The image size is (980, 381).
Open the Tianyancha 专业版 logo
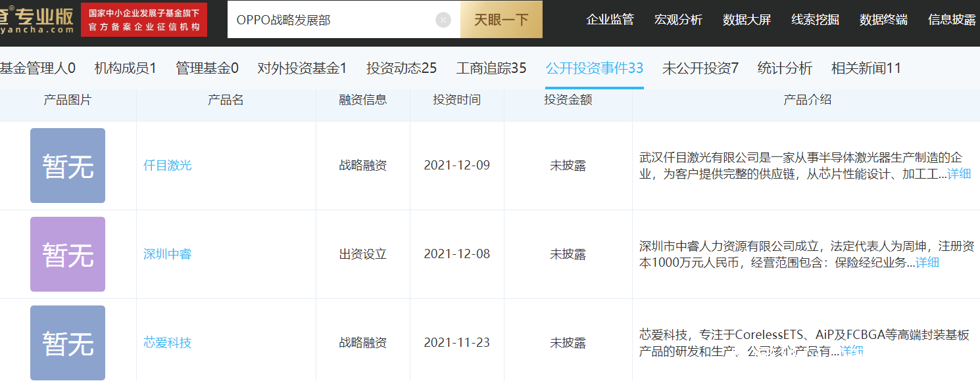(x=37, y=19)
